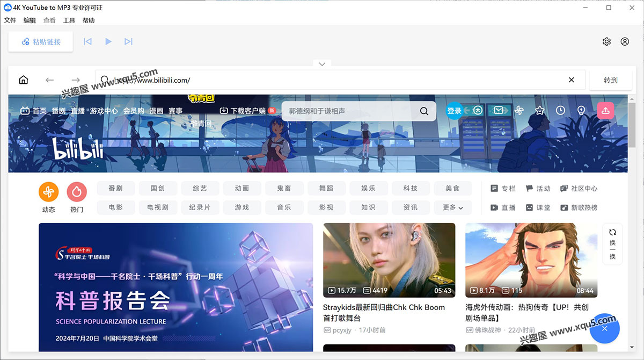Screen dimensions: 644x360
Task: Navigate back with left arrow
Action: point(49,80)
